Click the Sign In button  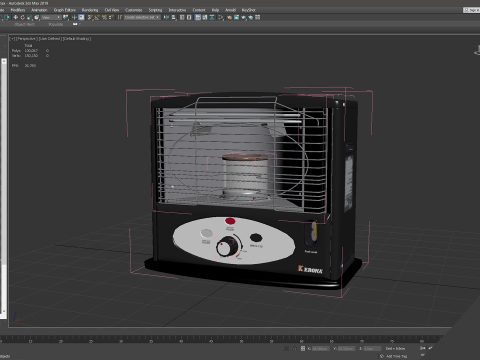[x=471, y=10]
